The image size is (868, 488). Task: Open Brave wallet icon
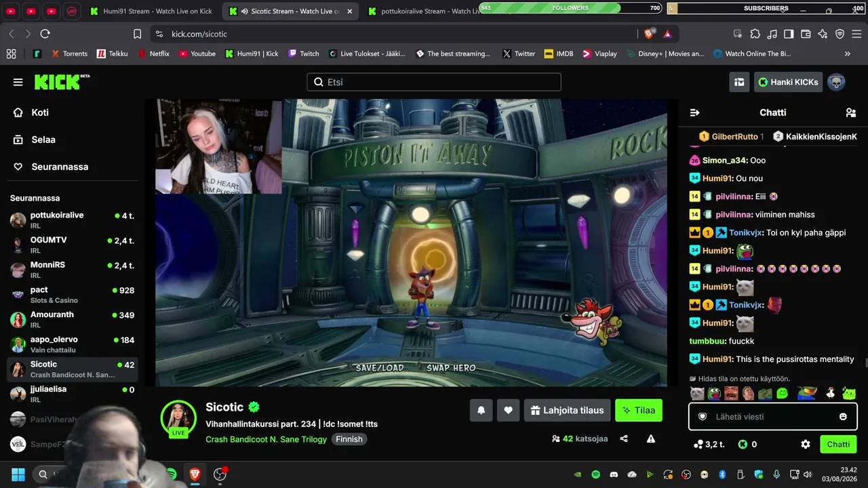point(806,34)
